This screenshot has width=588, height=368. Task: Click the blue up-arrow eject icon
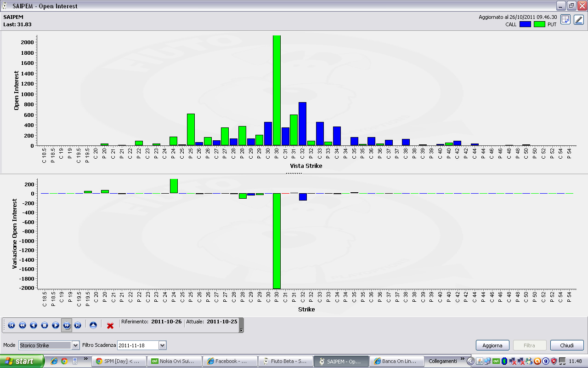click(93, 325)
